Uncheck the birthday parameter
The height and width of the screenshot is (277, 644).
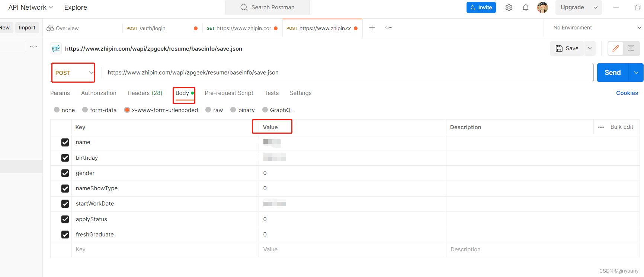click(65, 158)
